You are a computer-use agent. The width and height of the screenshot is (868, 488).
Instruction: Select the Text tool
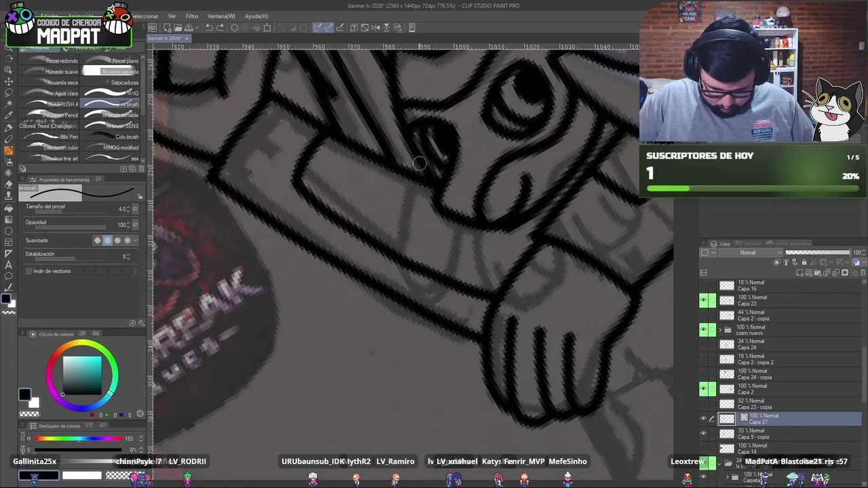(9, 265)
